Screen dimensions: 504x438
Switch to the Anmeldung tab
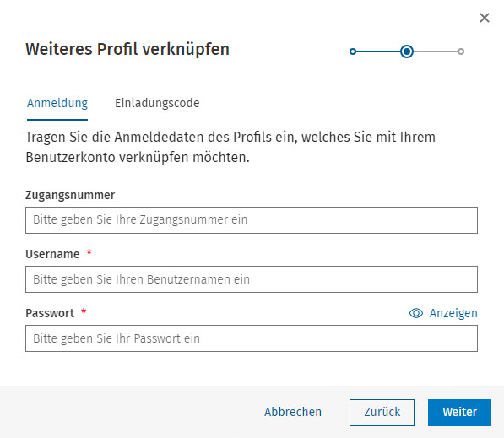click(x=57, y=104)
